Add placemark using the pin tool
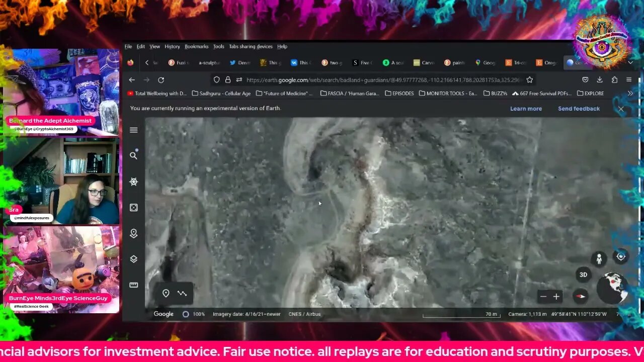This screenshot has width=644, height=362. tap(166, 293)
